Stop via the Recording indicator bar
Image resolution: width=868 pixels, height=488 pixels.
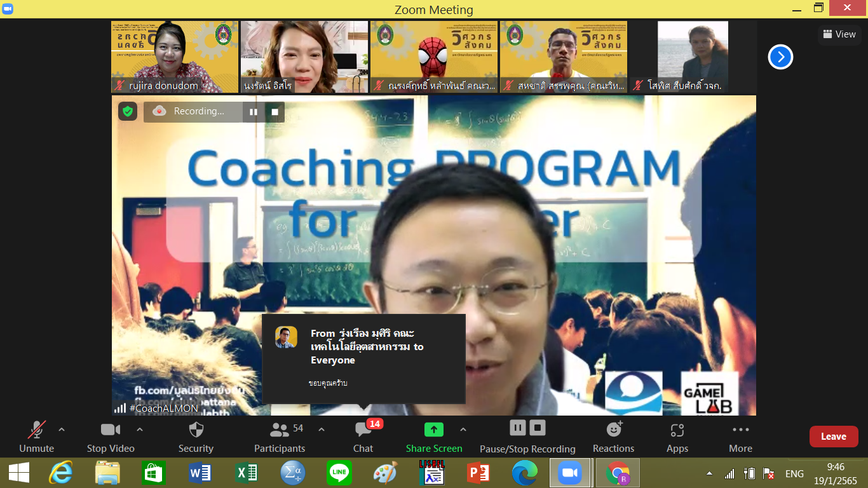click(x=275, y=112)
